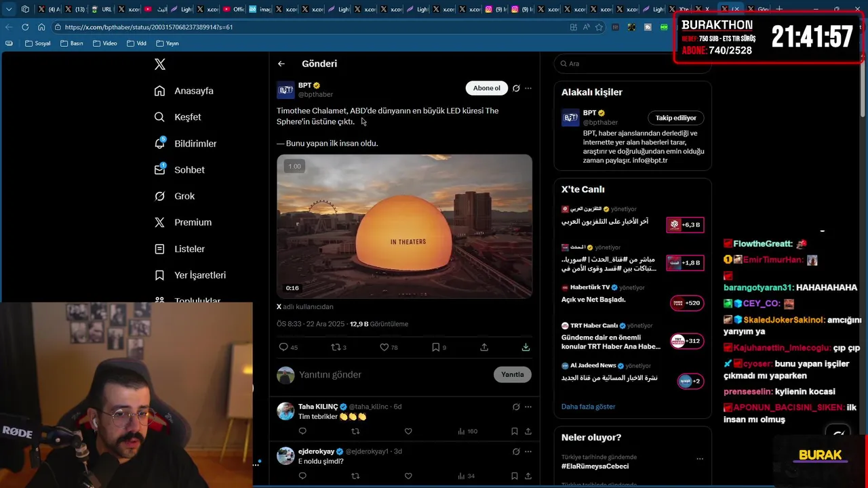Viewport: 868px width, 488px height.
Task: Open the Sosyal bookmarks folder
Action: (x=38, y=43)
